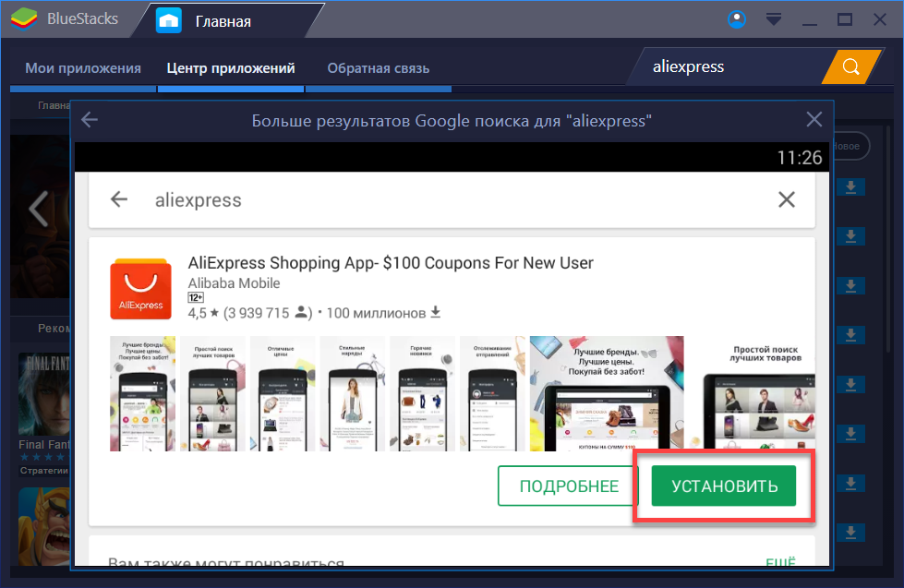Maximize the BlueStacks window

(845, 19)
